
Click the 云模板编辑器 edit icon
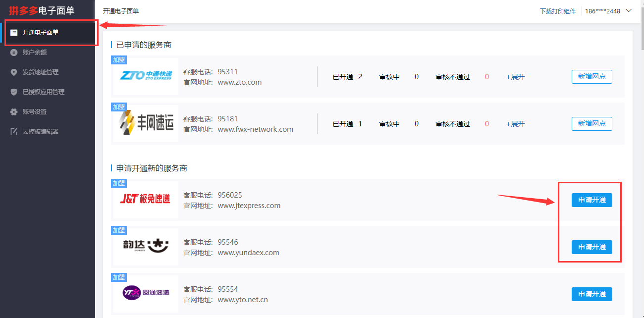(14, 131)
